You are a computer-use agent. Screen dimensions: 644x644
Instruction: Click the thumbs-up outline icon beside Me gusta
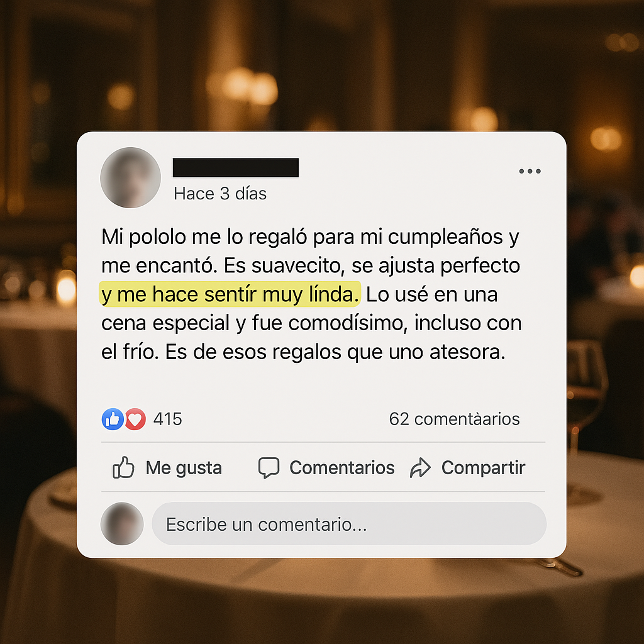[x=123, y=467]
